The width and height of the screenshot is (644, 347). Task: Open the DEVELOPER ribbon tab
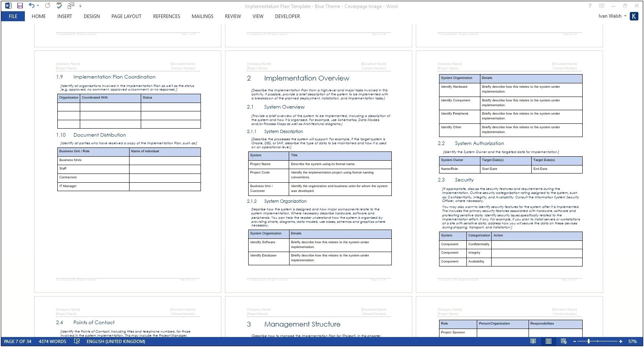288,16
